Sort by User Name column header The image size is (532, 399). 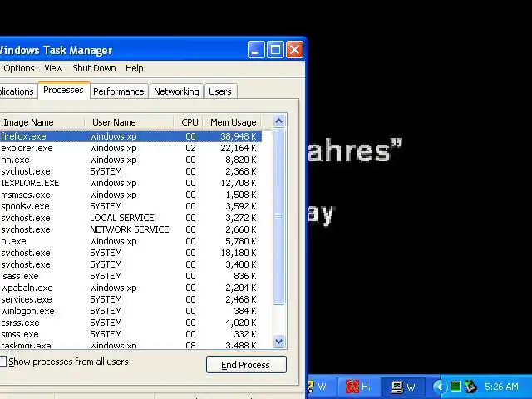(x=129, y=122)
